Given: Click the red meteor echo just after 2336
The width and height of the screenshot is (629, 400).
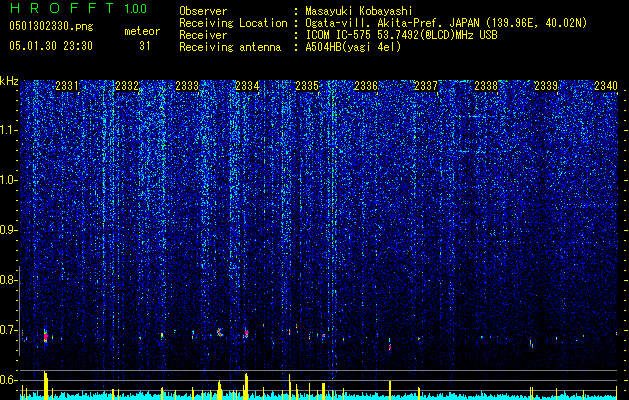Looking at the screenshot, I should (x=390, y=347).
